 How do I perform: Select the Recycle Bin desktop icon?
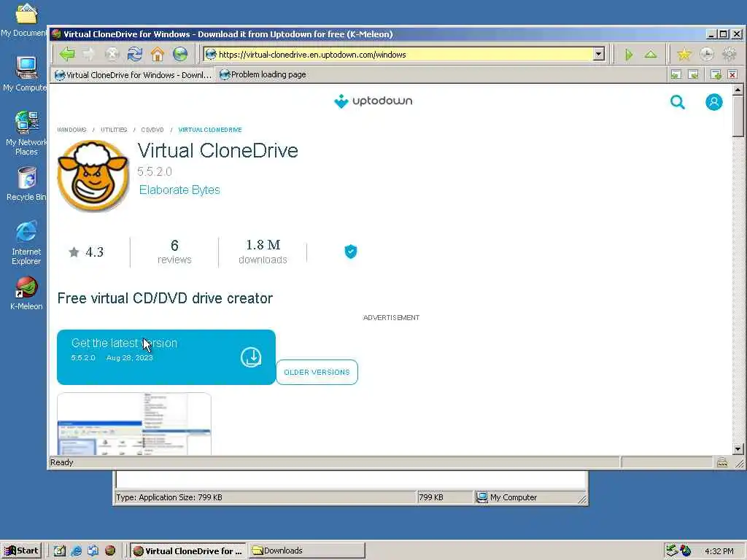[x=27, y=184]
